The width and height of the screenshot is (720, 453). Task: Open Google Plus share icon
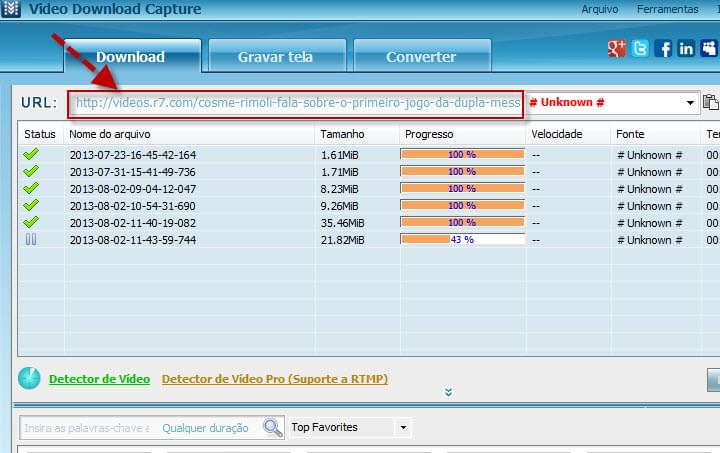point(617,48)
